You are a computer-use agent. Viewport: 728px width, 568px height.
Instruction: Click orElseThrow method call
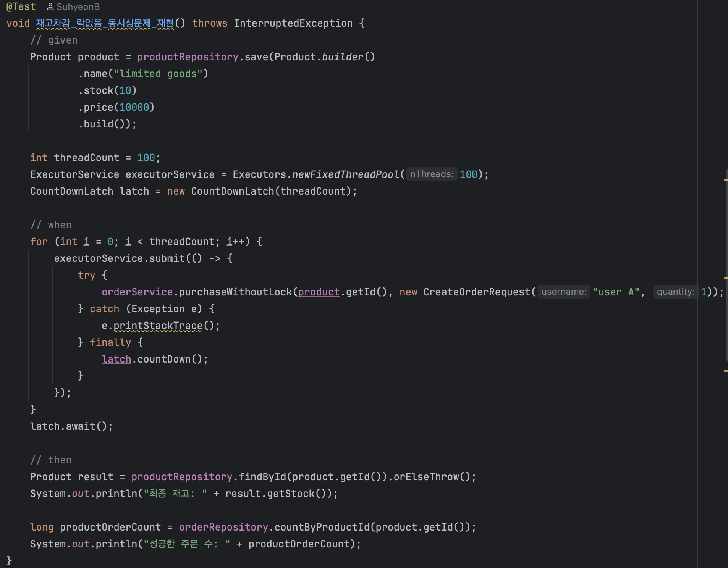pyautogui.click(x=426, y=477)
